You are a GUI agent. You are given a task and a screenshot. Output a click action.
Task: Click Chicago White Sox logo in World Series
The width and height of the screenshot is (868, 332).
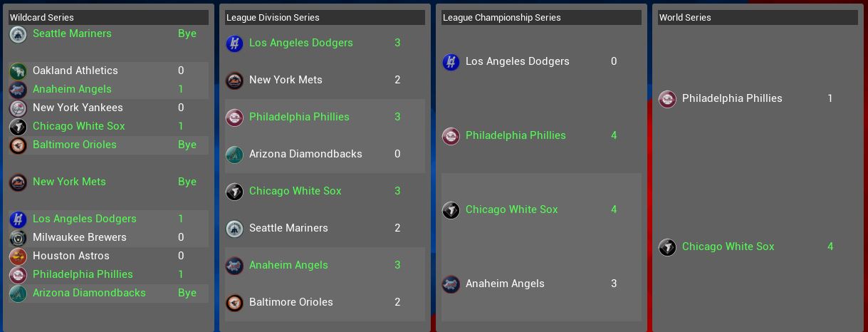[667, 247]
